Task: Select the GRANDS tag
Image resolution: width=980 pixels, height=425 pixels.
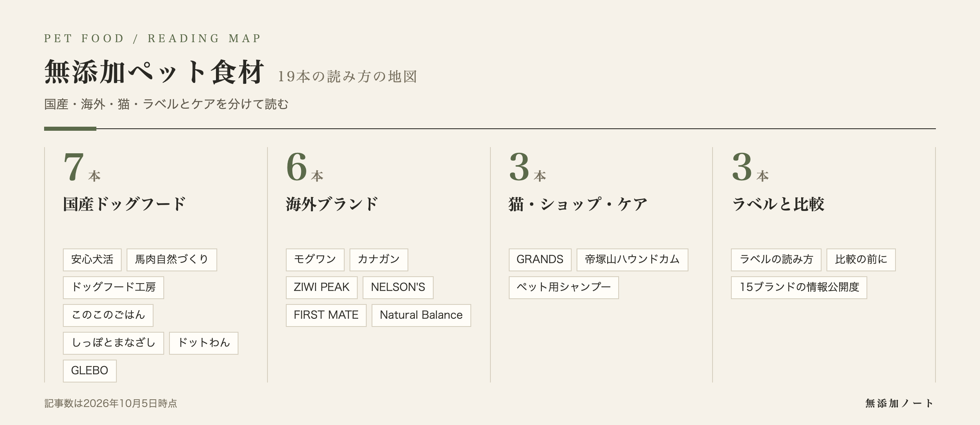Action: pos(540,259)
